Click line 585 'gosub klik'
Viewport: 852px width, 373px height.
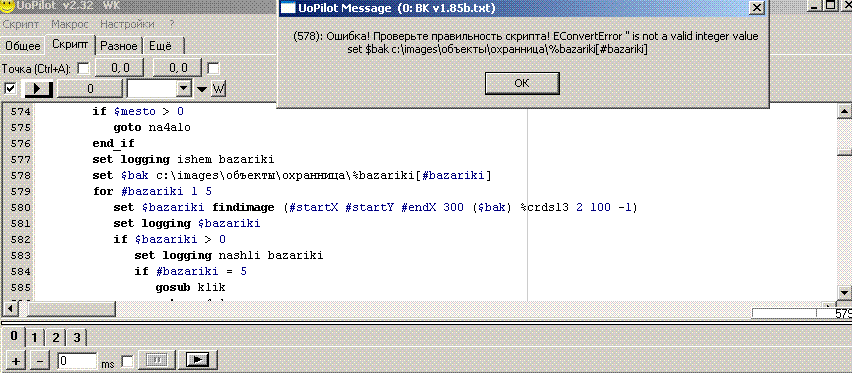click(190, 287)
